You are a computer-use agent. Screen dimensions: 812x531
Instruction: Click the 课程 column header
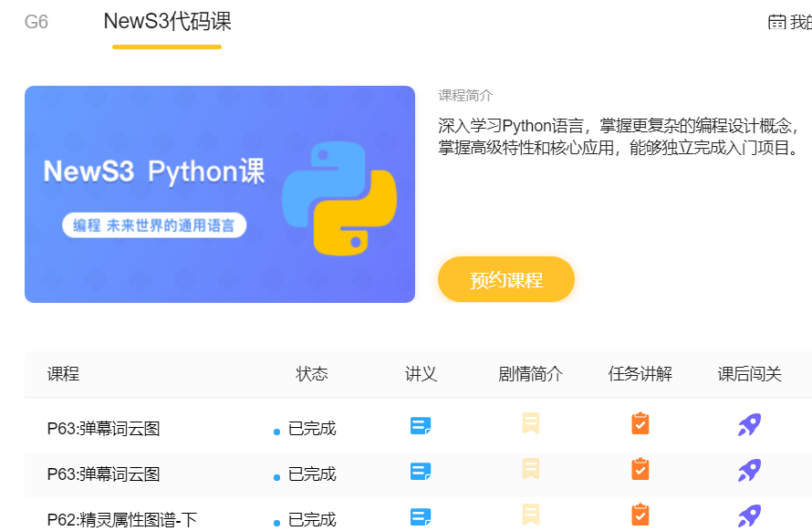click(x=63, y=373)
